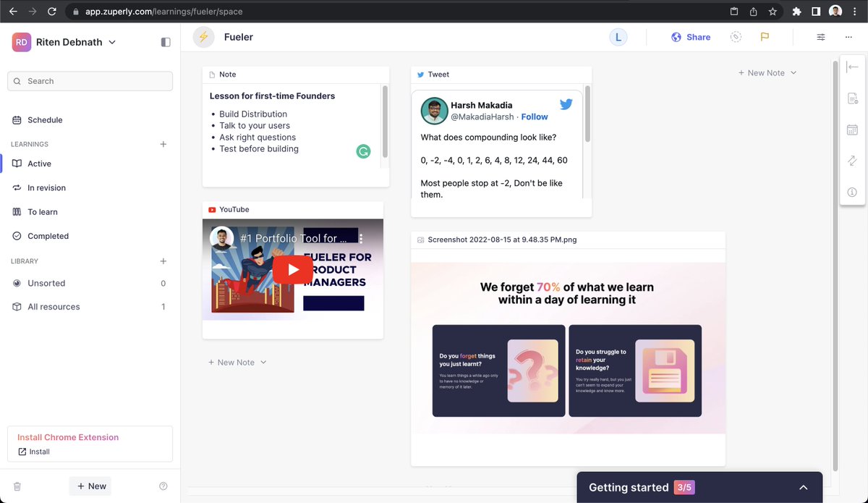
Task: Open All resources
Action: tap(54, 307)
